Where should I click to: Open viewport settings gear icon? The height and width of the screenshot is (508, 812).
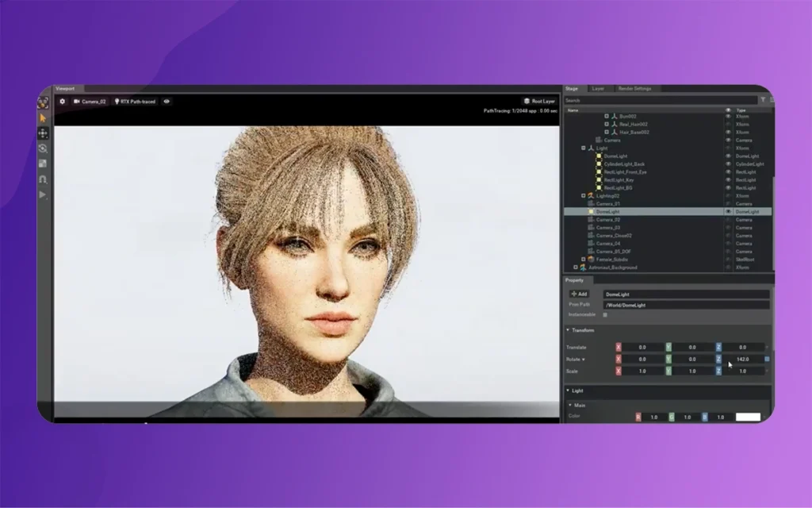coord(63,102)
